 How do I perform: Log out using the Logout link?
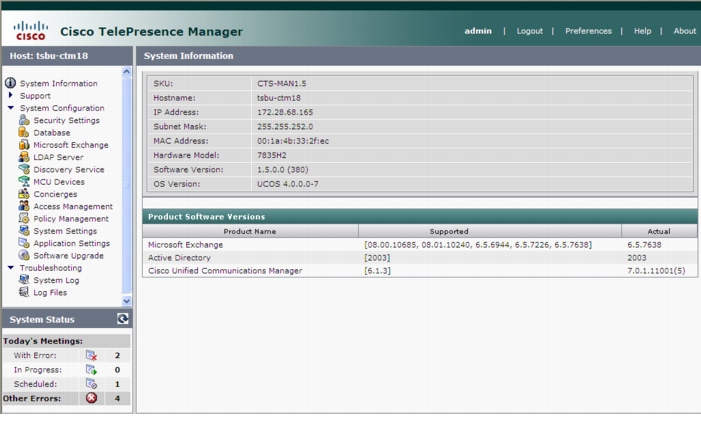[x=529, y=31]
